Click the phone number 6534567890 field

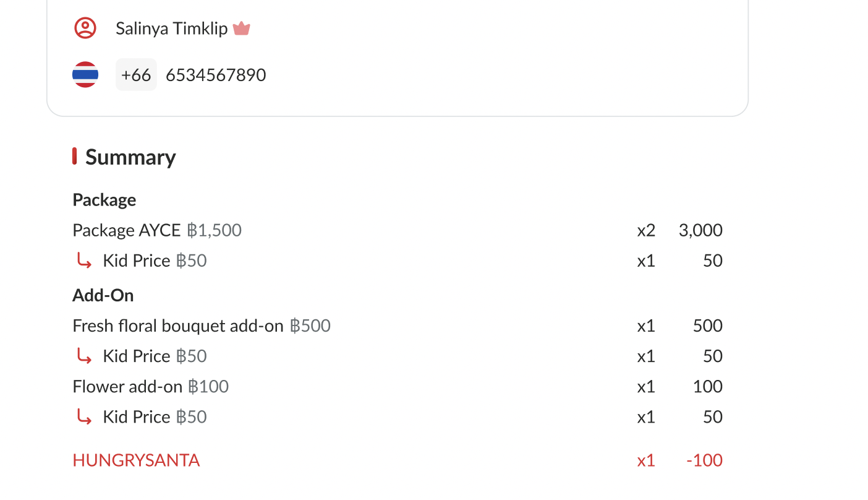tap(216, 75)
